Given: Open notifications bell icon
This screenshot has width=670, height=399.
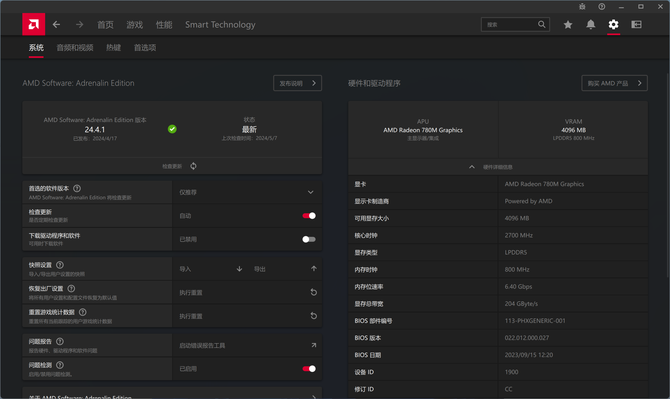Looking at the screenshot, I should (x=591, y=25).
